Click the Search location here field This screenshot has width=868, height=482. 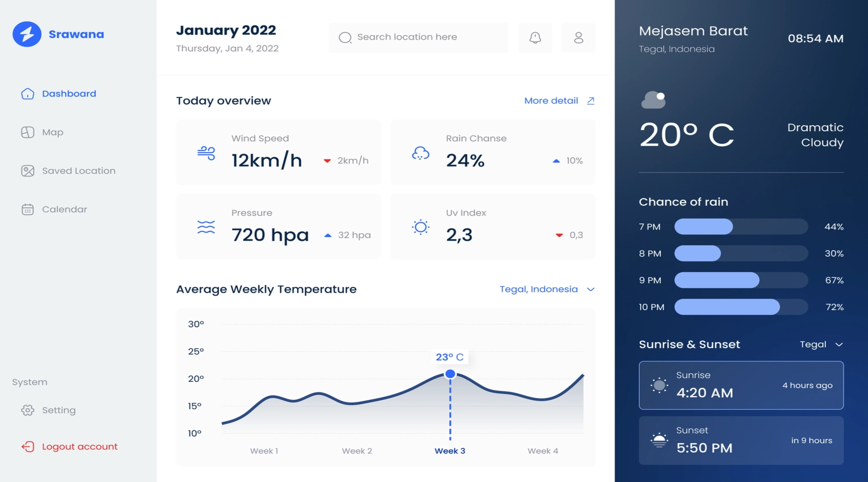pyautogui.click(x=419, y=37)
